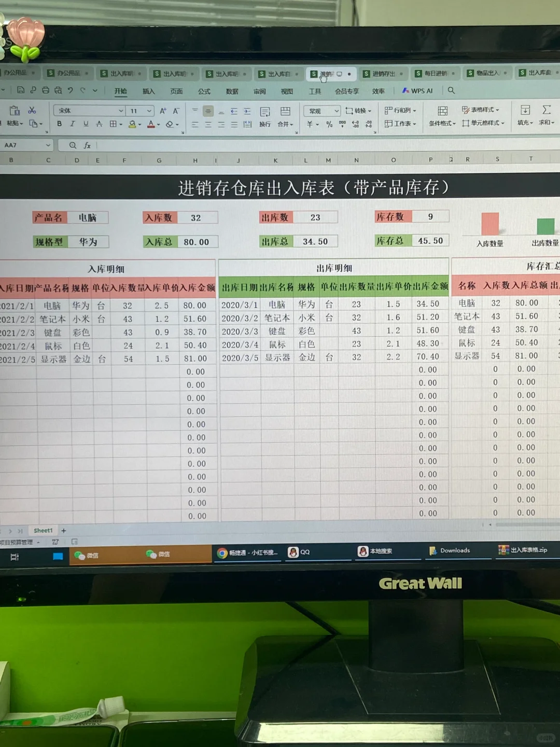Toggle the Align left button

(195, 125)
